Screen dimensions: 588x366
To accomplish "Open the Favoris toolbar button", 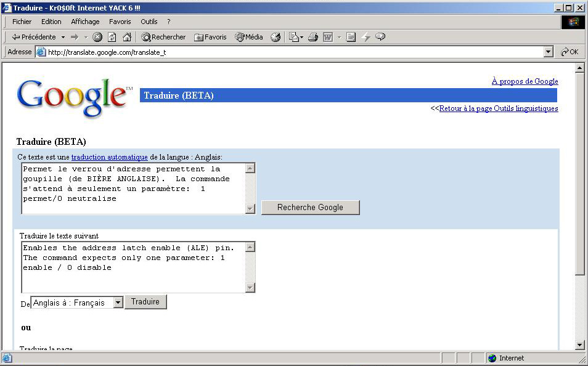I will [x=210, y=37].
